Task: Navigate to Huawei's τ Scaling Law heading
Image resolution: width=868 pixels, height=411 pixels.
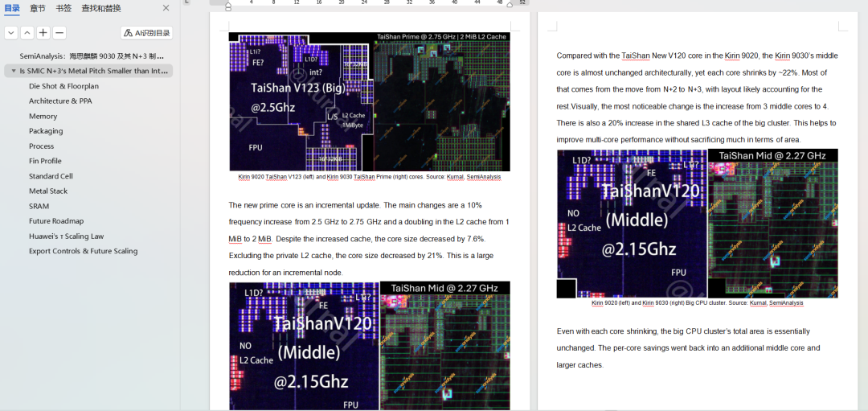Action: click(x=67, y=236)
